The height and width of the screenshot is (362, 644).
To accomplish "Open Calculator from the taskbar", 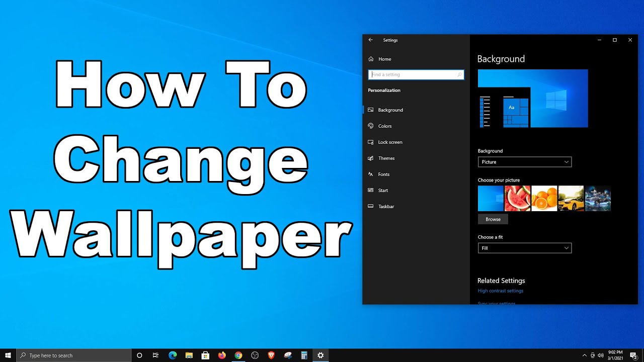I will pyautogui.click(x=304, y=355).
